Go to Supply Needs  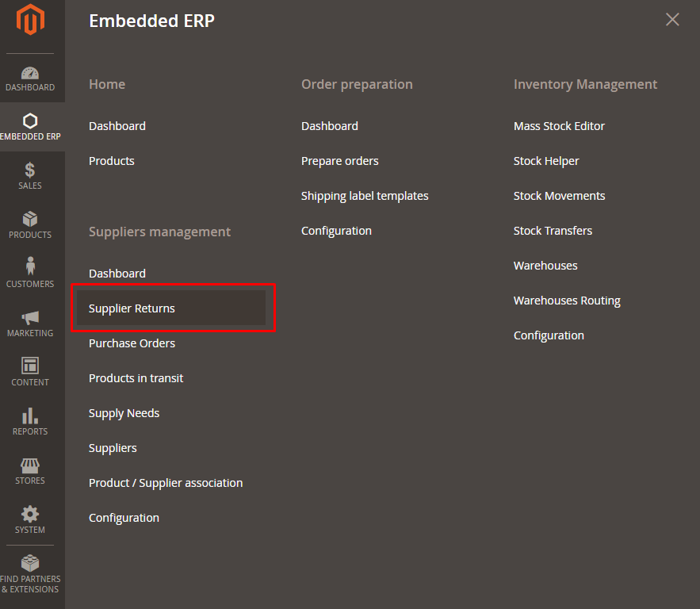pyautogui.click(x=124, y=413)
